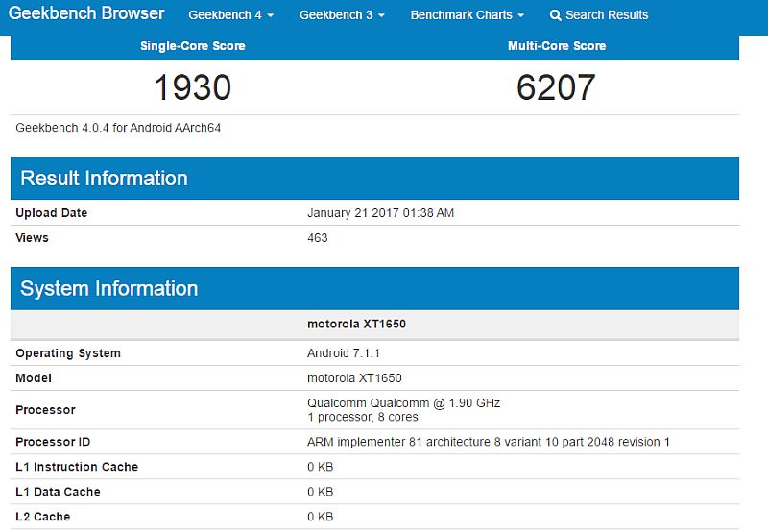Select the L2 Cache label
The image size is (768, 532).
click(43, 518)
